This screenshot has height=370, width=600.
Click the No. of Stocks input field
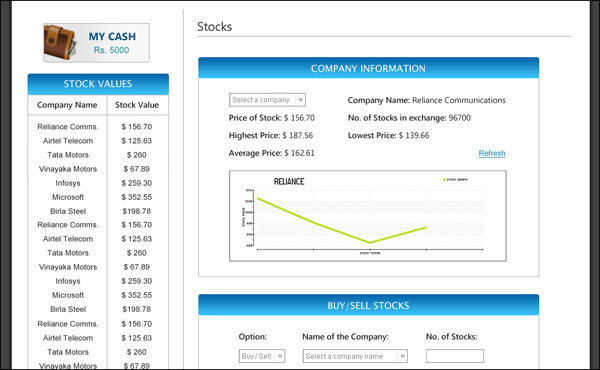click(x=455, y=356)
